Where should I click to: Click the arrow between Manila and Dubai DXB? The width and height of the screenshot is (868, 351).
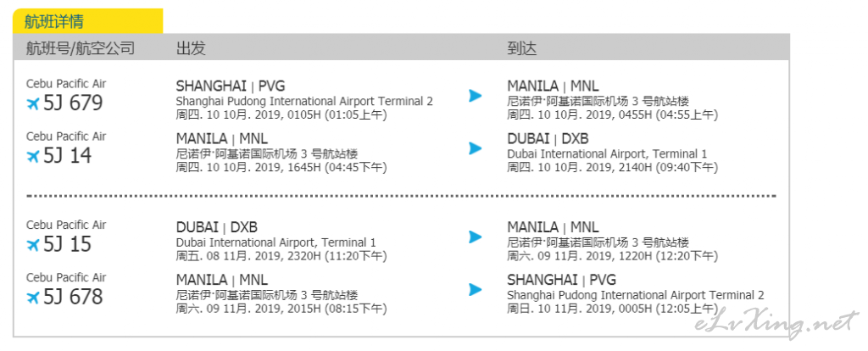pos(475,148)
